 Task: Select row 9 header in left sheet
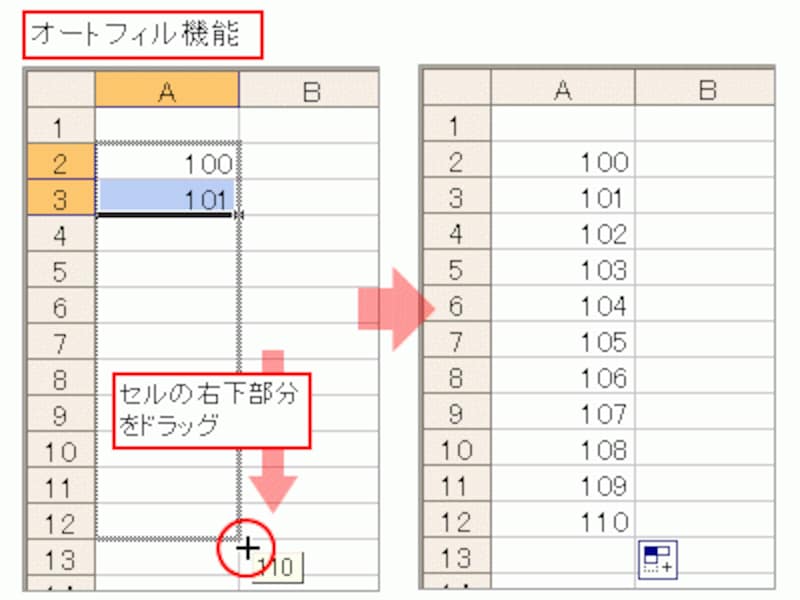(x=61, y=414)
